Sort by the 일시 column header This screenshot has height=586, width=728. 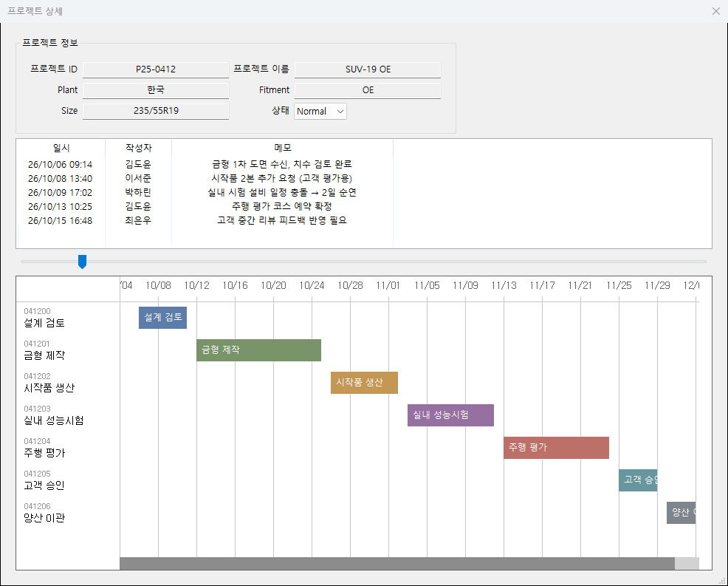pyautogui.click(x=61, y=148)
